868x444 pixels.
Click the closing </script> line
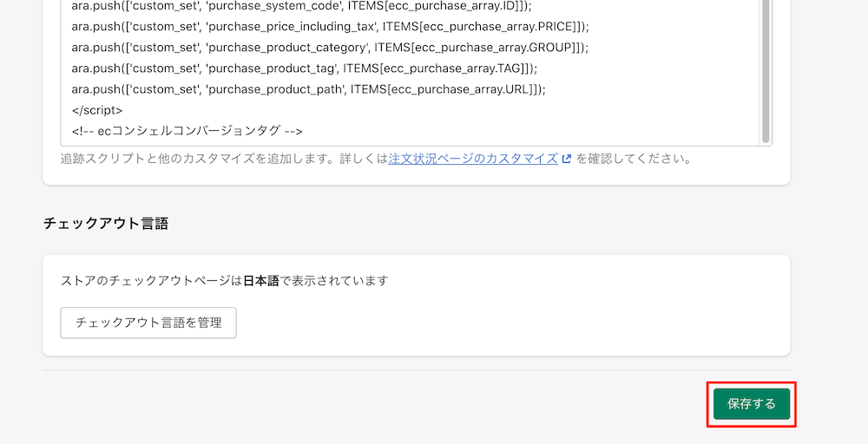click(97, 110)
